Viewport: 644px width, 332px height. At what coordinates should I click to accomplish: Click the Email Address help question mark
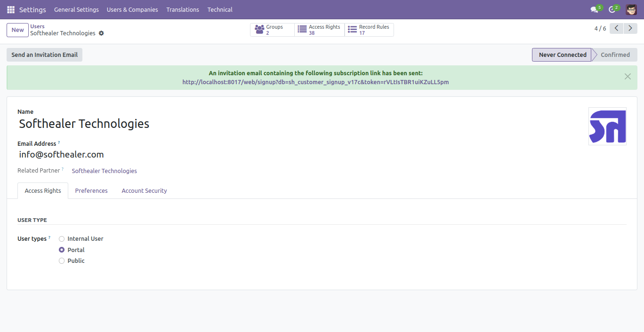tap(59, 142)
